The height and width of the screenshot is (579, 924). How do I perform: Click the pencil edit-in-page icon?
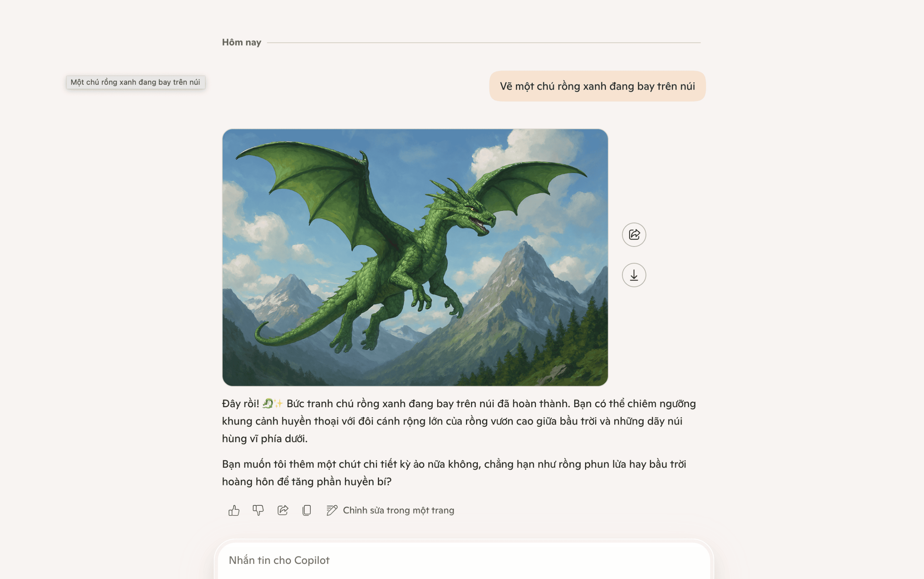tap(332, 510)
